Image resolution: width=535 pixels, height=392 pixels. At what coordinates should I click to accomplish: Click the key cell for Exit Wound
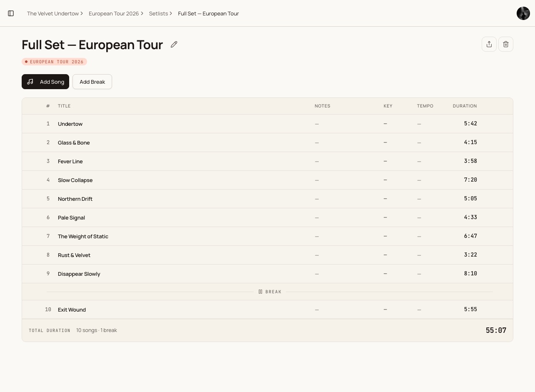coord(385,310)
